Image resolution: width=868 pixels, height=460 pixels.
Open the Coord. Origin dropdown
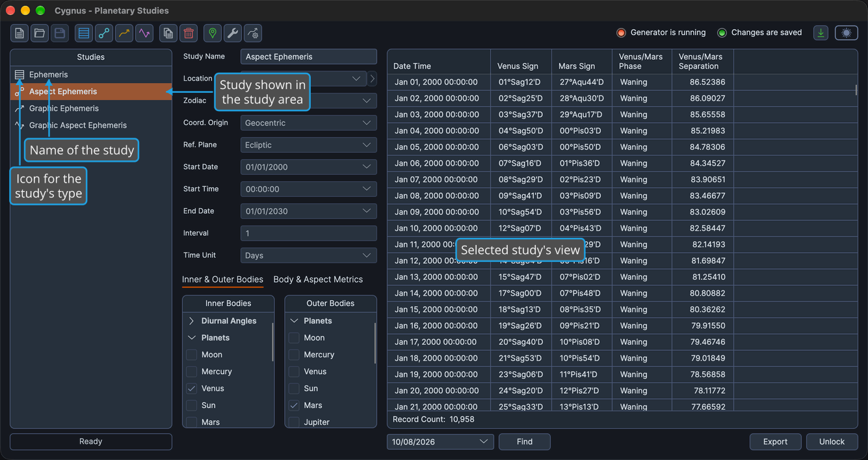[x=309, y=123]
